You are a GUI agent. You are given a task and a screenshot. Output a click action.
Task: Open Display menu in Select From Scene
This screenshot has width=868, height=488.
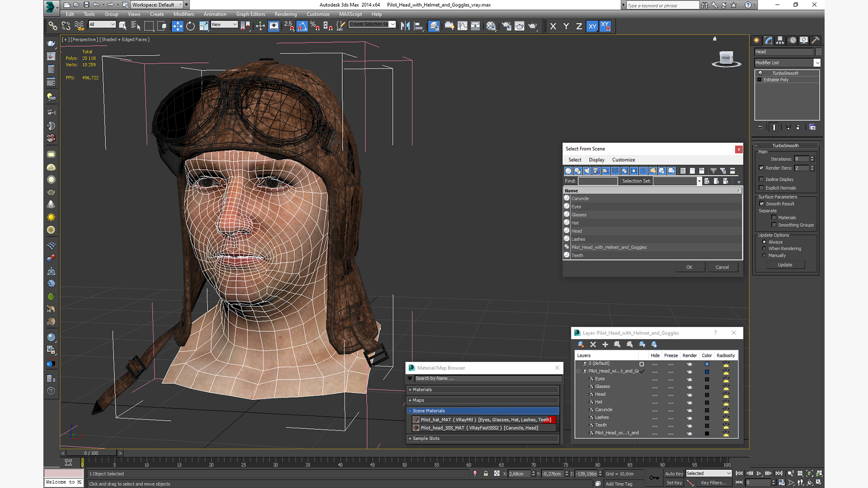click(596, 160)
